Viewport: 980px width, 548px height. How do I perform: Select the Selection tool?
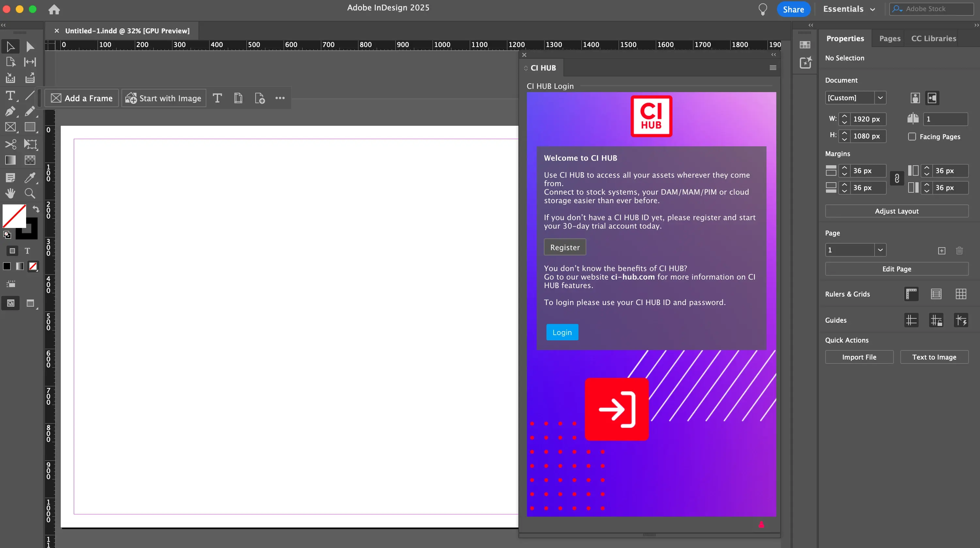click(10, 46)
